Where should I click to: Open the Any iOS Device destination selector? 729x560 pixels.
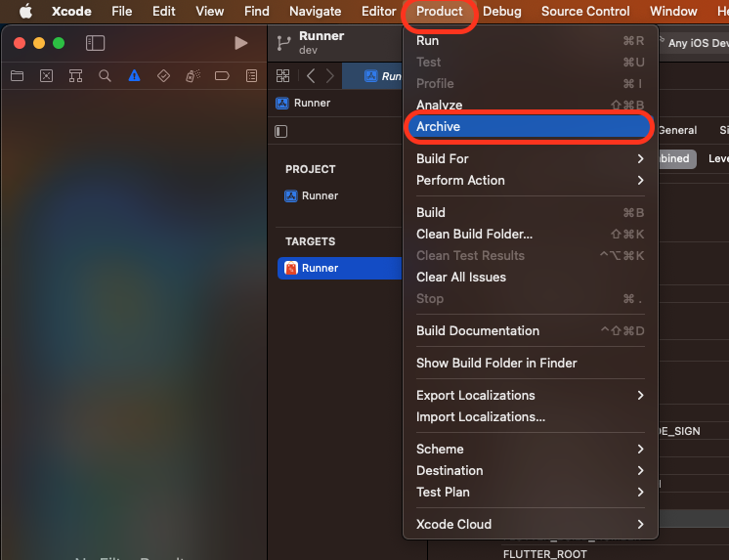pyautogui.click(x=694, y=43)
